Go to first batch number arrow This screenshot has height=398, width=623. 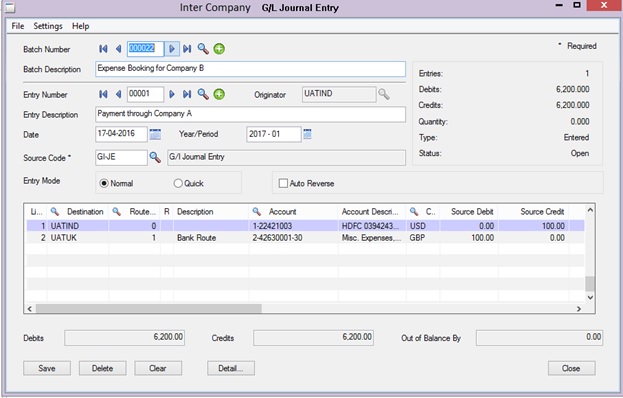tap(103, 49)
